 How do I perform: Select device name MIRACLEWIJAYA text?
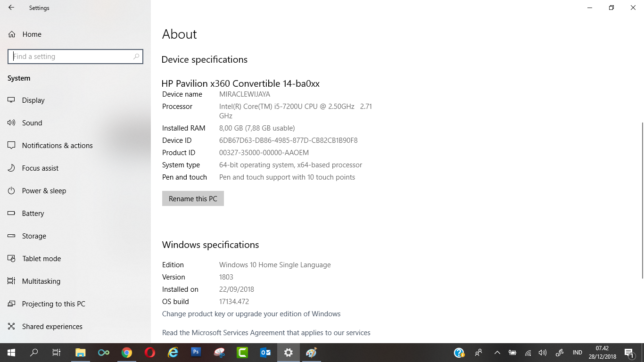(245, 94)
